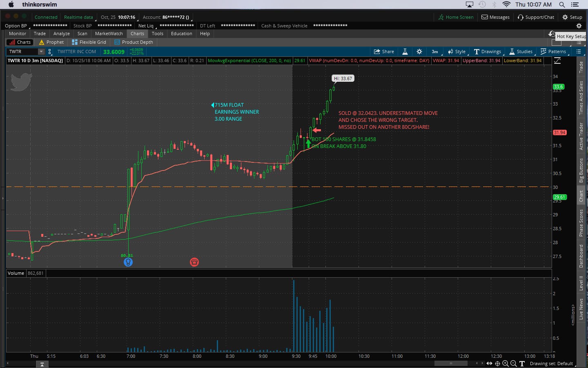Open the Patterns dropdown
Image resolution: width=588 pixels, height=368 pixels.
pyautogui.click(x=553, y=52)
